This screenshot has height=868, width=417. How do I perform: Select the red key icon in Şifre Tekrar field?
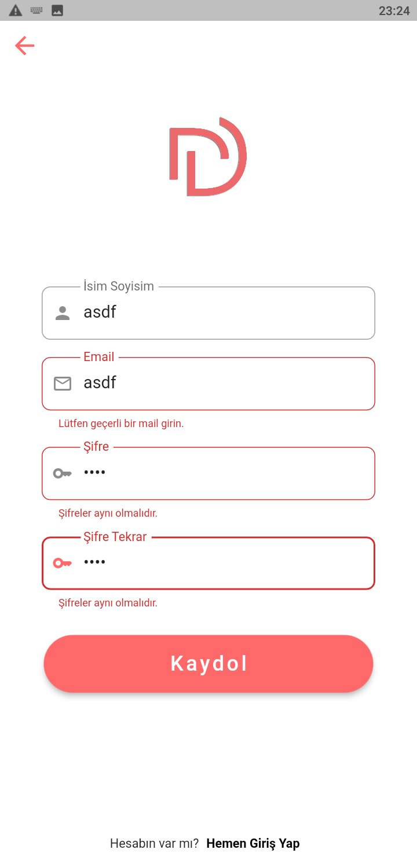click(63, 562)
